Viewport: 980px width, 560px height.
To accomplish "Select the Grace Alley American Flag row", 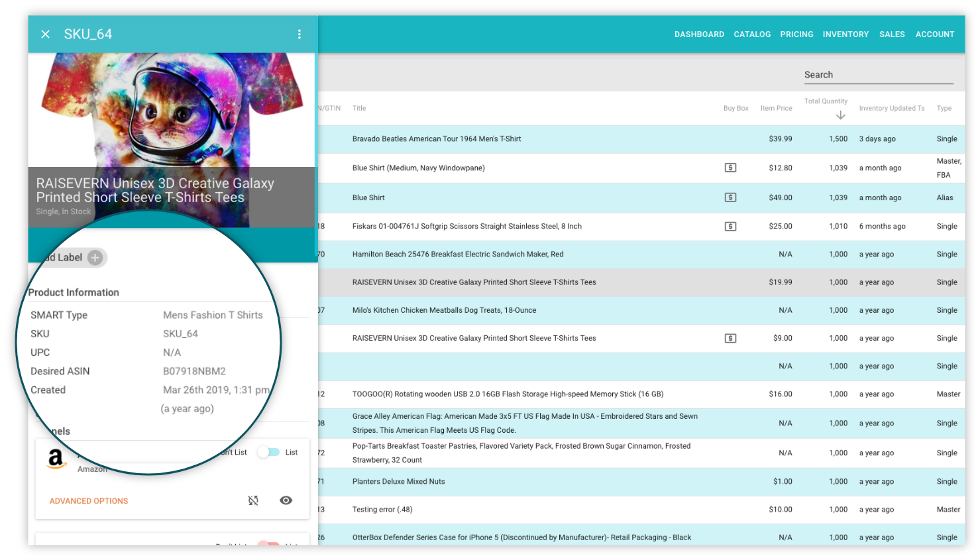I will (x=641, y=423).
